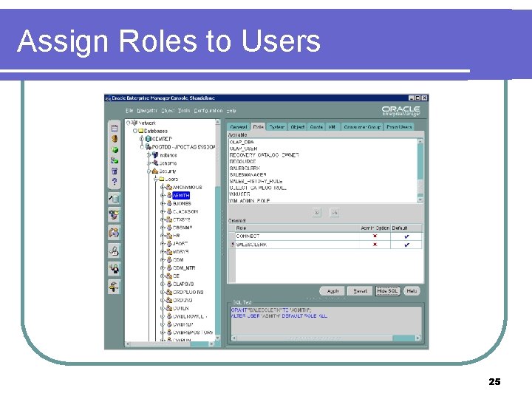Select RESOURCE in the Available list

[x=242, y=162]
